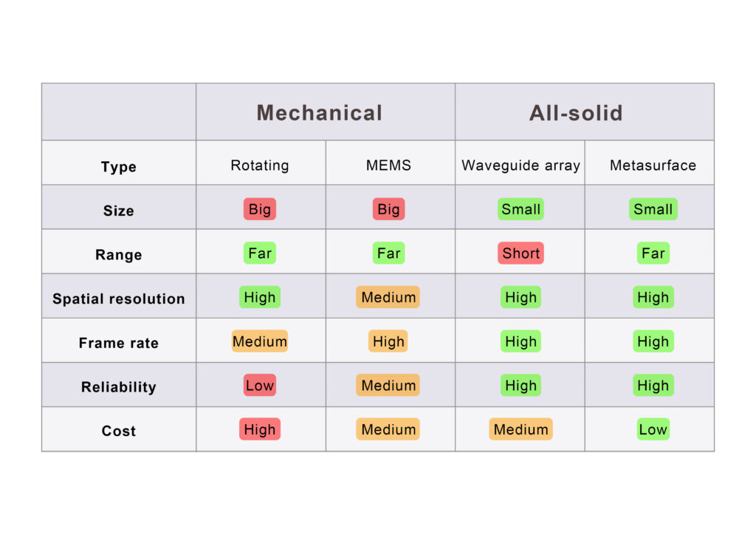Select the Rotating type cell

click(x=260, y=166)
